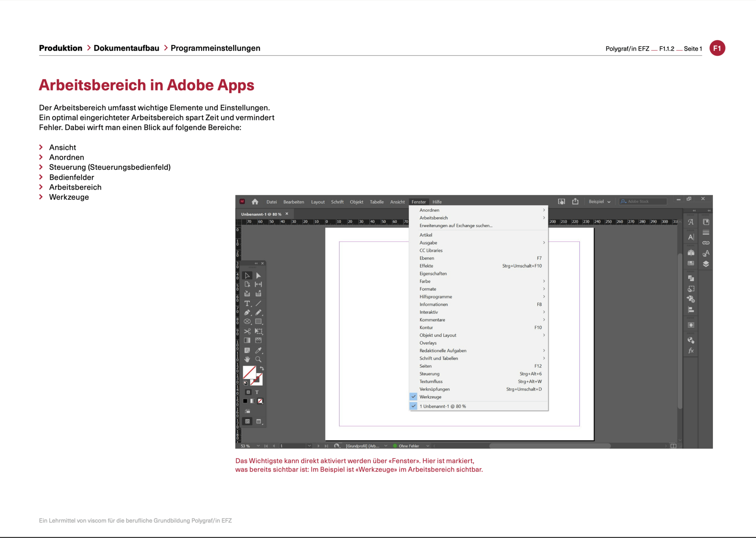Image resolution: width=756 pixels, height=538 pixels.
Task: Click 'Erweiterungen auf Exchange suchen...'
Action: (x=479, y=226)
